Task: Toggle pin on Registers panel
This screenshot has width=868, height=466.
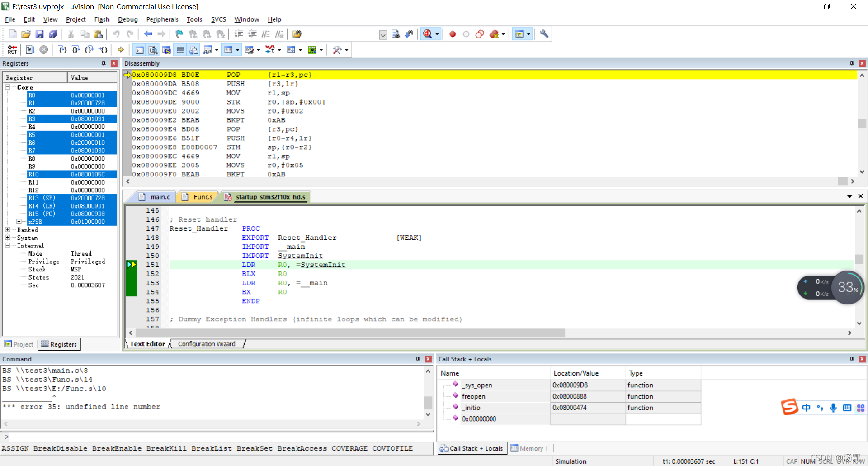Action: coord(104,63)
